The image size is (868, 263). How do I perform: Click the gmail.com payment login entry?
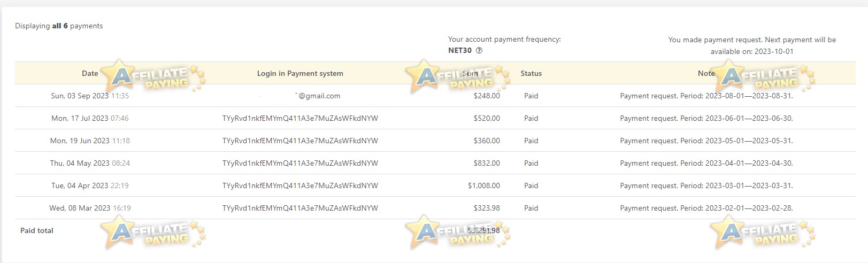[301, 96]
